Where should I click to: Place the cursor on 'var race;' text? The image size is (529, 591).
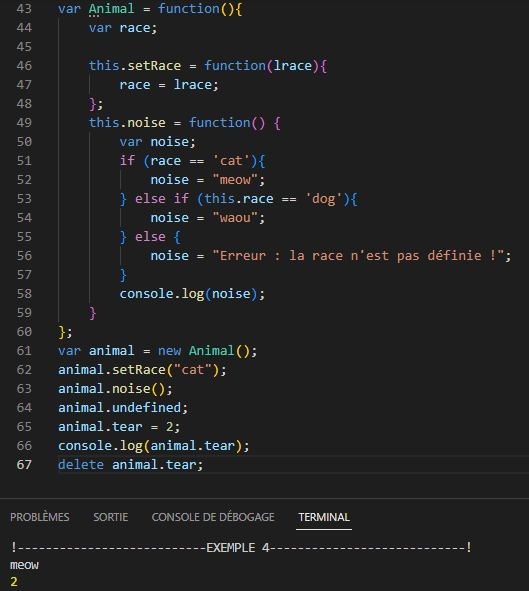tap(123, 28)
